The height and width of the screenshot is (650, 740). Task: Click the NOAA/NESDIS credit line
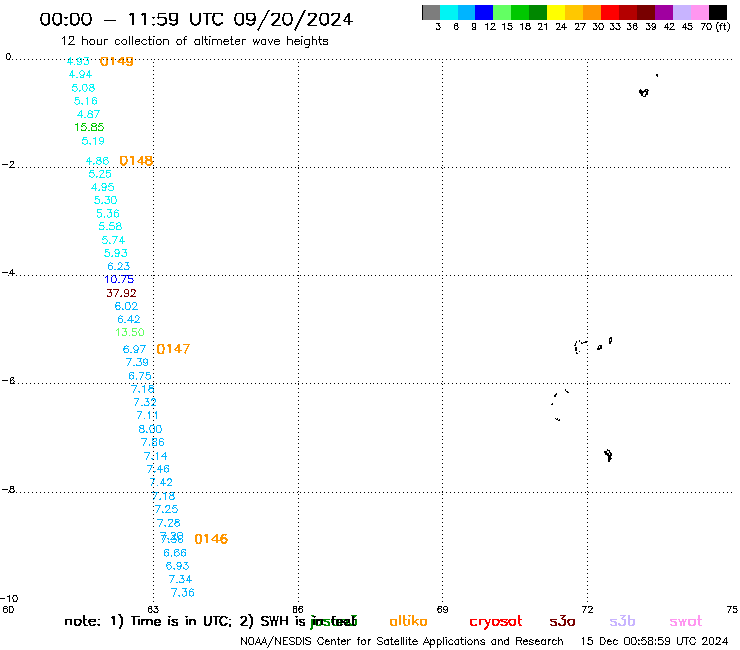click(402, 642)
